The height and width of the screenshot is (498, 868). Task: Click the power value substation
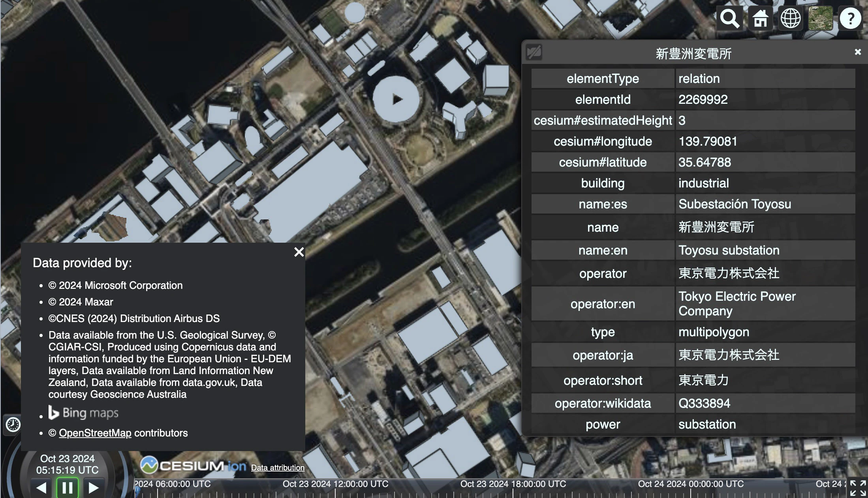point(707,424)
